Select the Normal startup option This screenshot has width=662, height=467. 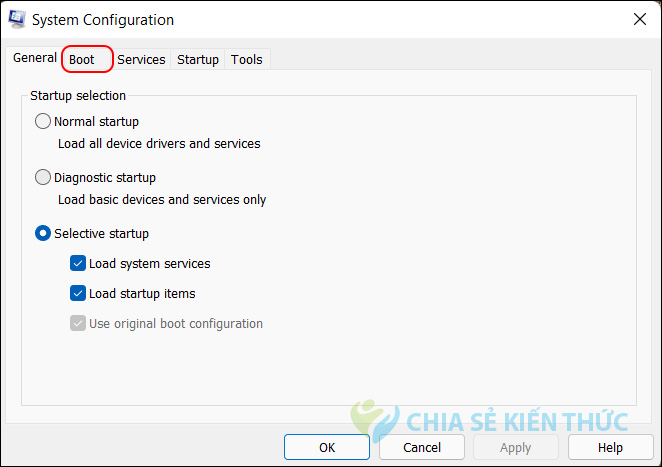pyautogui.click(x=43, y=121)
